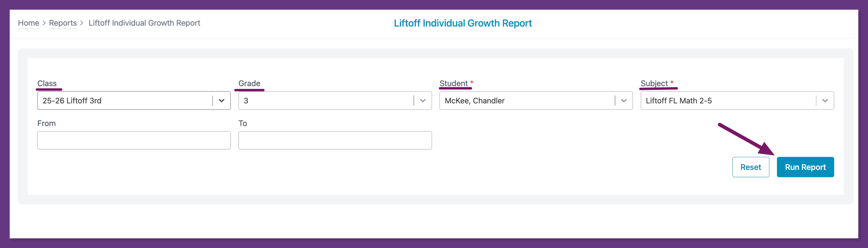Go to Home breadcrumb link
Viewport: 868px width, 248px height.
click(x=28, y=23)
